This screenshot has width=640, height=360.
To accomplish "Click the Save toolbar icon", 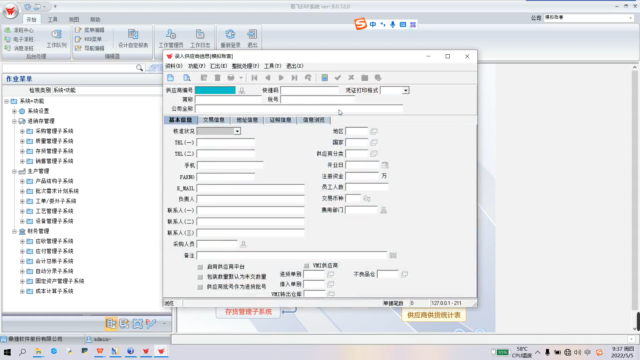I will 324,78.
